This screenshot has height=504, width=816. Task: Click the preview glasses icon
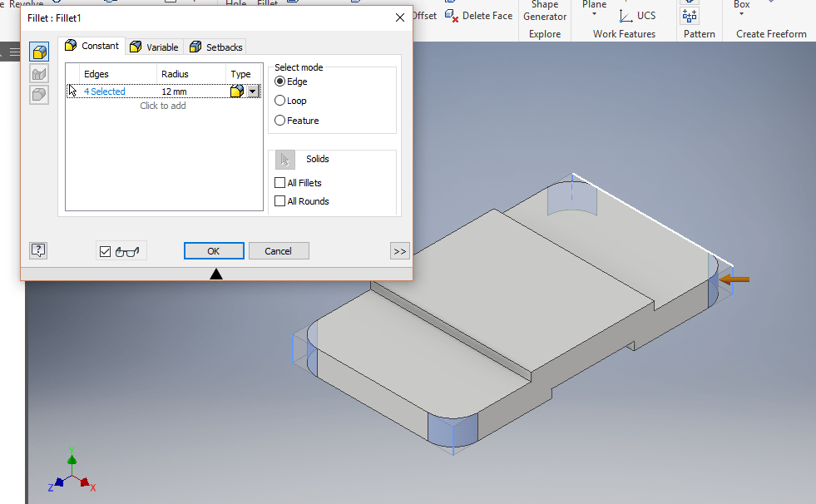tap(127, 252)
